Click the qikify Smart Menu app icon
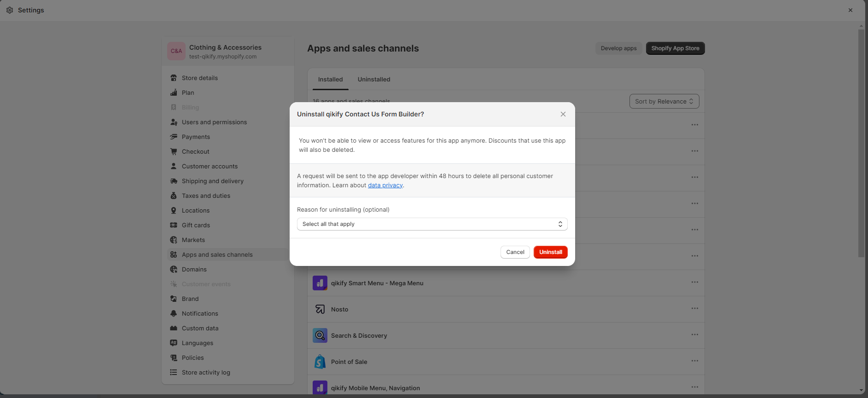The image size is (868, 398). click(x=320, y=283)
